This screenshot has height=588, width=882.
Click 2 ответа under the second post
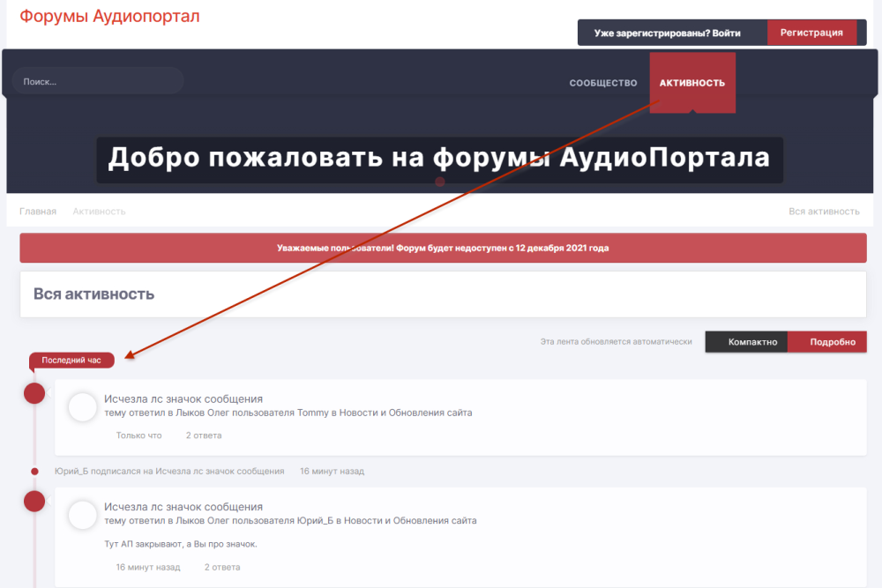click(x=222, y=568)
